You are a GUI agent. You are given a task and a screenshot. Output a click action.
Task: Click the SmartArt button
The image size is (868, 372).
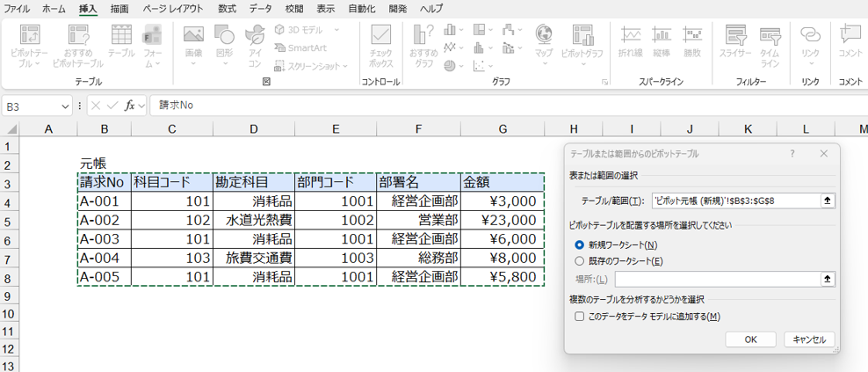pyautogui.click(x=301, y=47)
